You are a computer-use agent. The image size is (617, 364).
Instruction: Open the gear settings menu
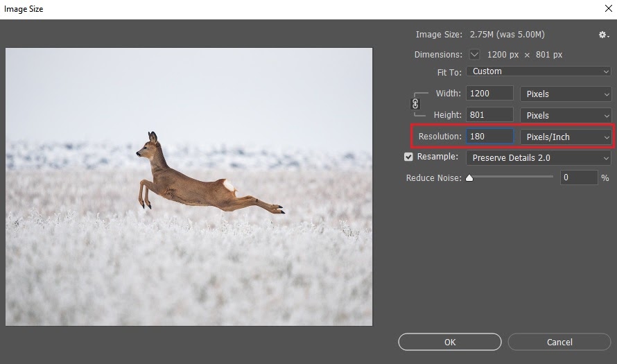tap(604, 35)
